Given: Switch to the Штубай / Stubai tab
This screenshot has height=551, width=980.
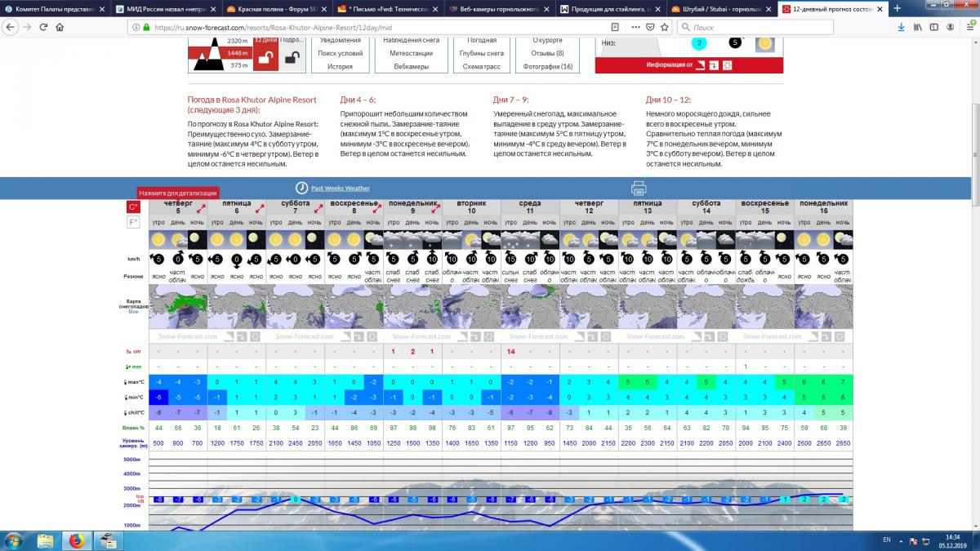Looking at the screenshot, I should [719, 9].
